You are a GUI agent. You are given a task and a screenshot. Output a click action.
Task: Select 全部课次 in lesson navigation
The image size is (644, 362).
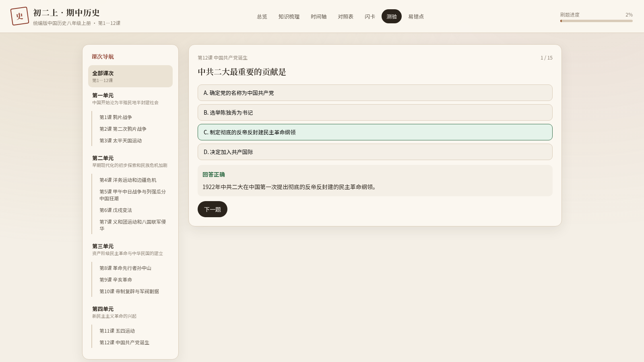130,76
